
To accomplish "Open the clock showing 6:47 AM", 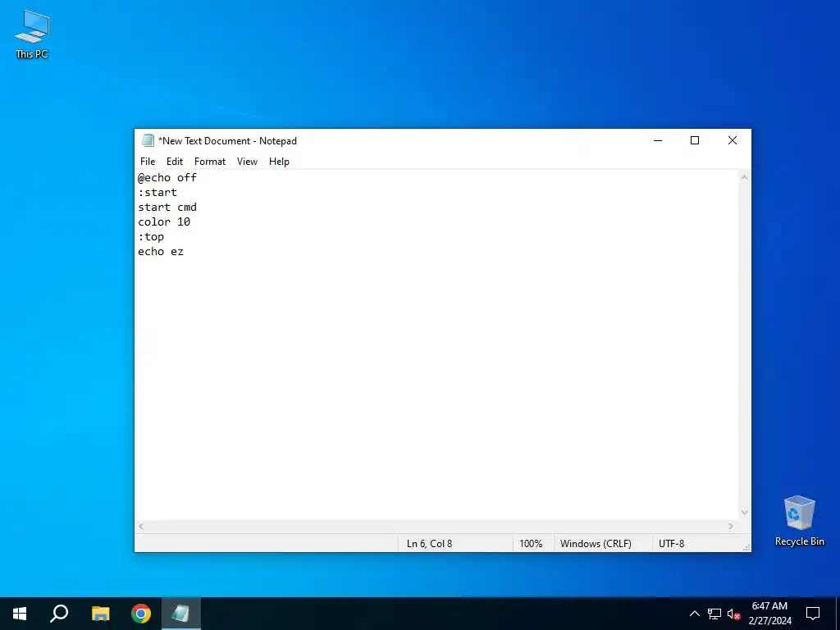I will [769, 614].
